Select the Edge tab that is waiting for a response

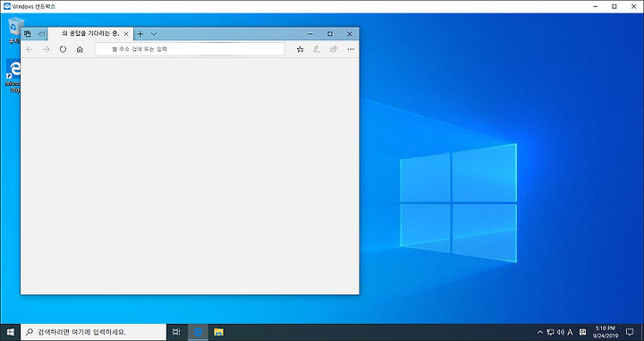click(90, 34)
